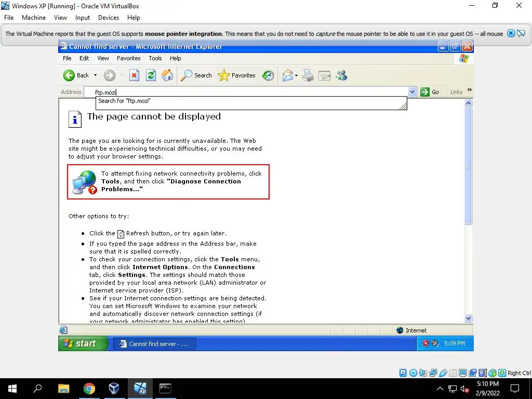The height and width of the screenshot is (399, 532).
Task: Select 'Search for "ftp.mozi"' suggestion
Action: 251,101
